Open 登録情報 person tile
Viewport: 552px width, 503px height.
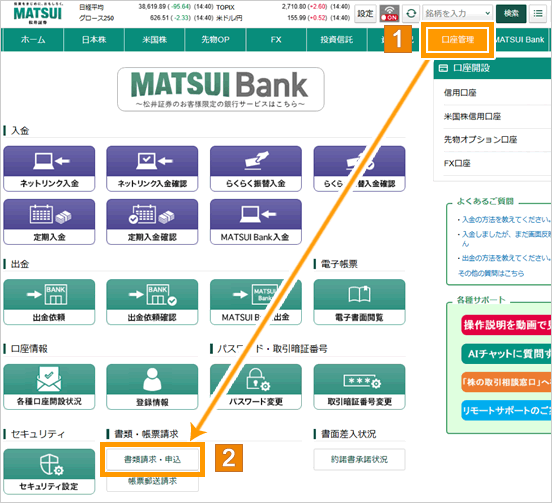[152, 387]
